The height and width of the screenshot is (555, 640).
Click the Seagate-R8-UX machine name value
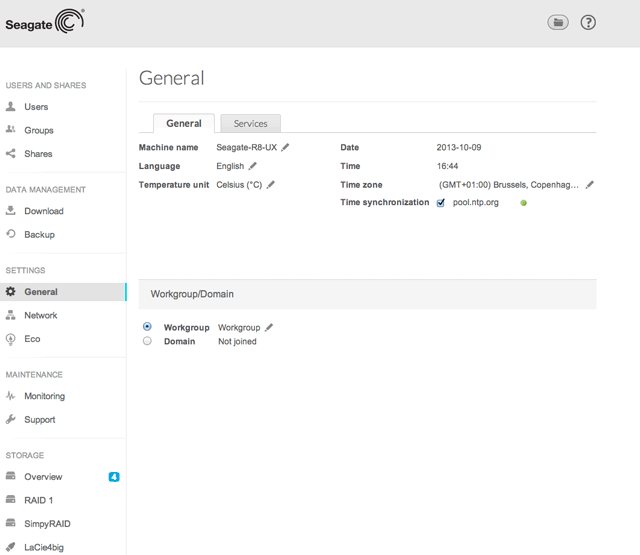(247, 147)
